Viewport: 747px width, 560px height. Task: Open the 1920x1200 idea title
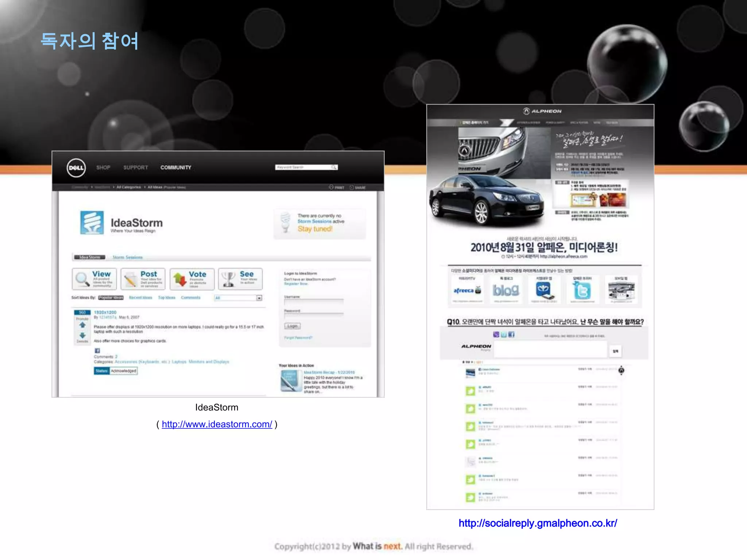click(x=105, y=312)
